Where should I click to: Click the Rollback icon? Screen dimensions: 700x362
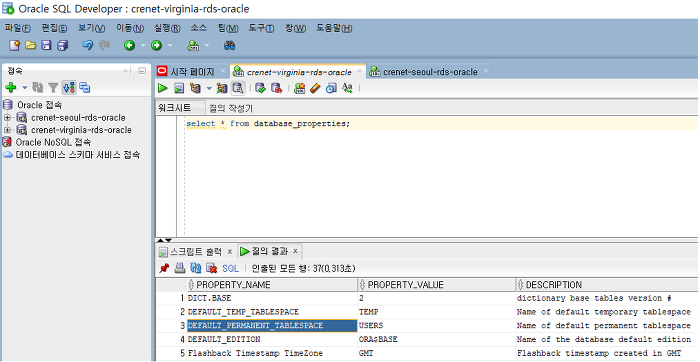(276, 88)
